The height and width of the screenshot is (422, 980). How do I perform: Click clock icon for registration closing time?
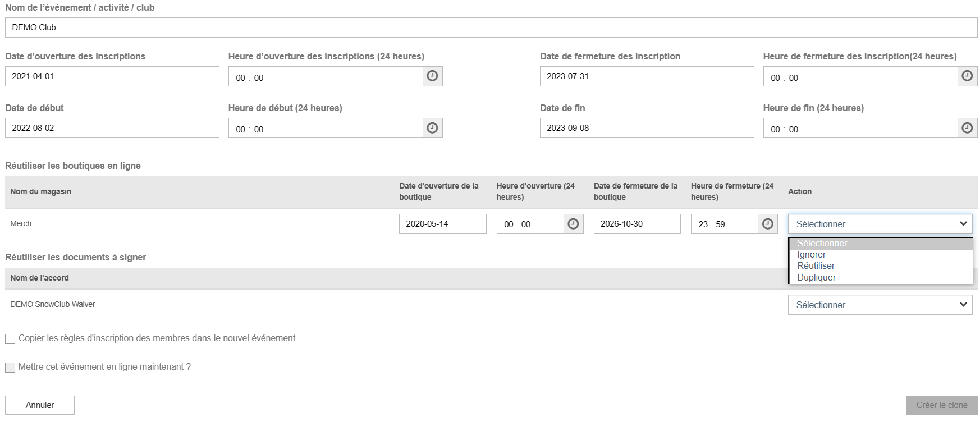coord(967,76)
